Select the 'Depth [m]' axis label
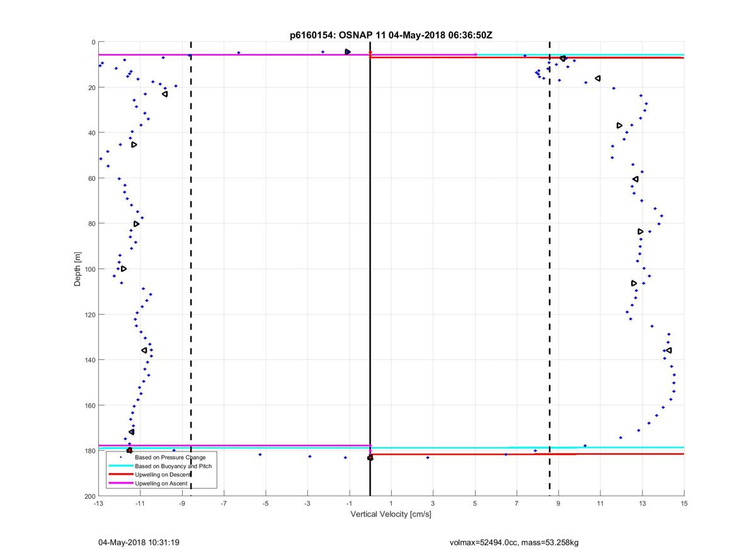The image size is (756, 558). pos(78,269)
